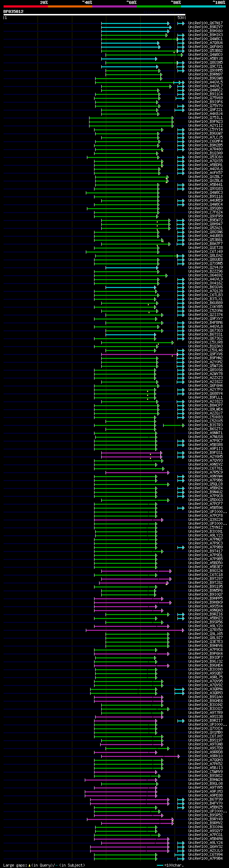
Task: Select label UniRef100_A5BYJ8
Action: [x=205, y=59]
